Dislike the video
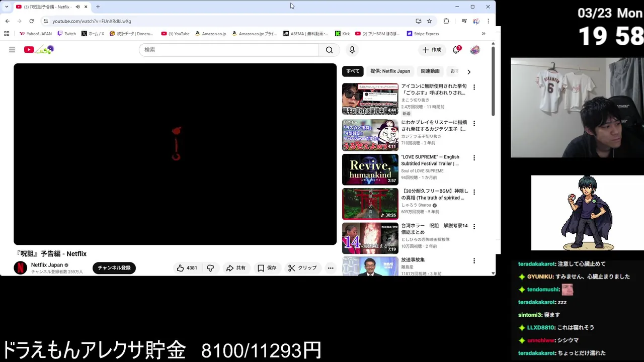644x362 pixels. pos(210,268)
